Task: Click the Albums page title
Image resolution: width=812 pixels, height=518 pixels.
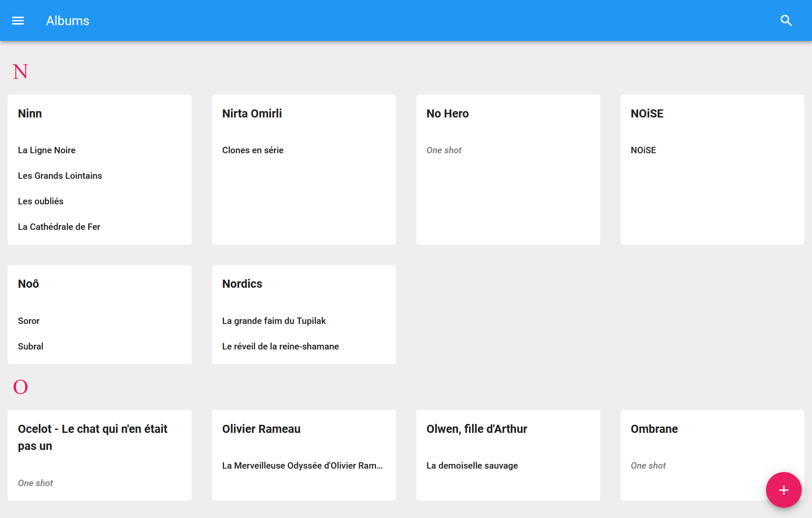Action: coord(68,20)
